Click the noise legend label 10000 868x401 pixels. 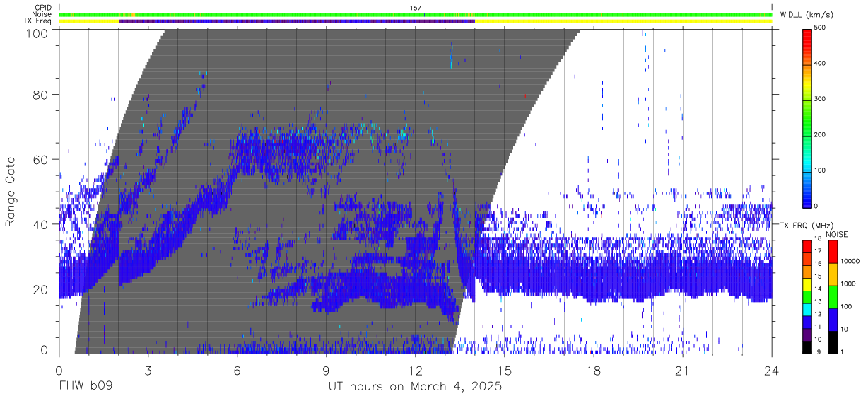[x=851, y=261]
